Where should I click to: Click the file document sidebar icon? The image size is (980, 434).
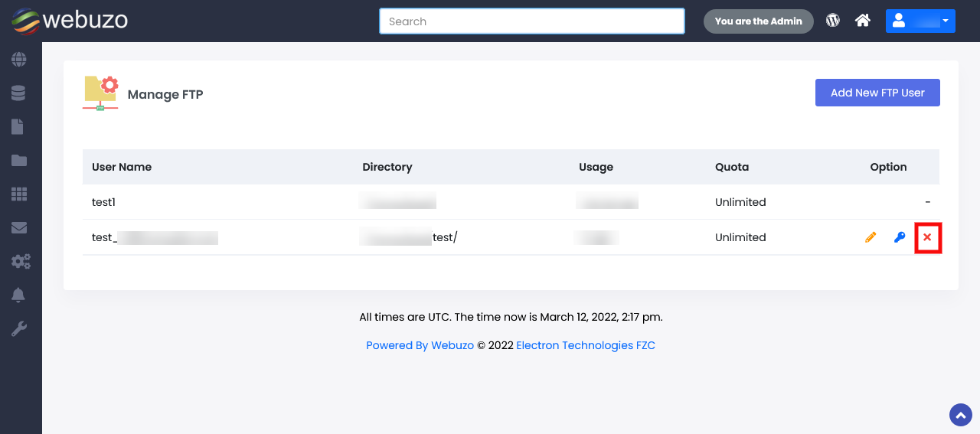coord(18,126)
